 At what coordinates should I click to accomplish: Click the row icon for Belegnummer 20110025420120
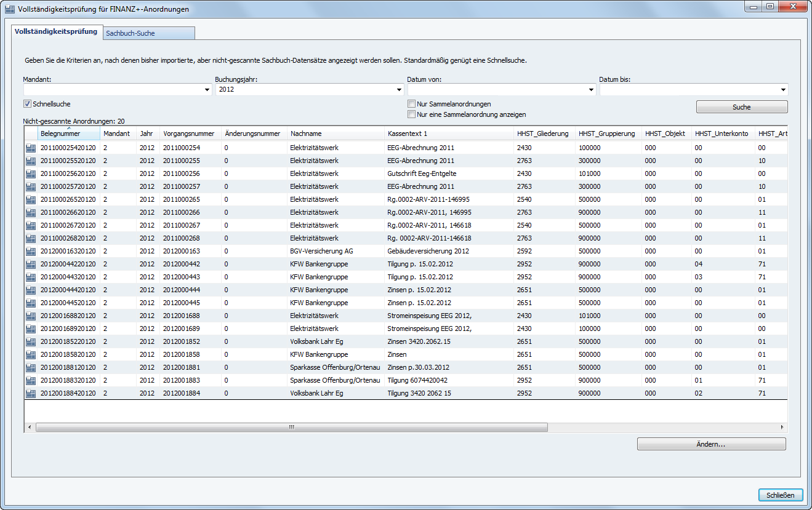click(31, 148)
